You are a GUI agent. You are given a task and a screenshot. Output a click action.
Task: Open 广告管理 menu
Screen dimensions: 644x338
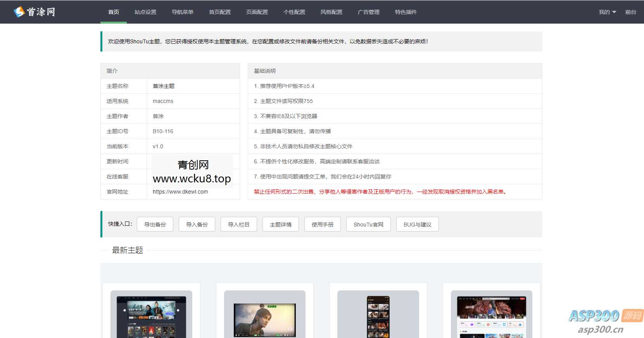click(369, 12)
